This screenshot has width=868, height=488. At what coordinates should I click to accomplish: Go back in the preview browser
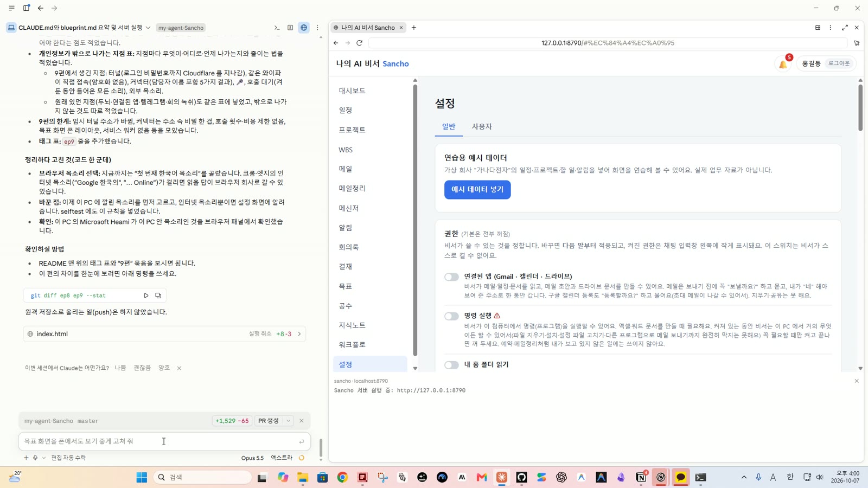[336, 43]
